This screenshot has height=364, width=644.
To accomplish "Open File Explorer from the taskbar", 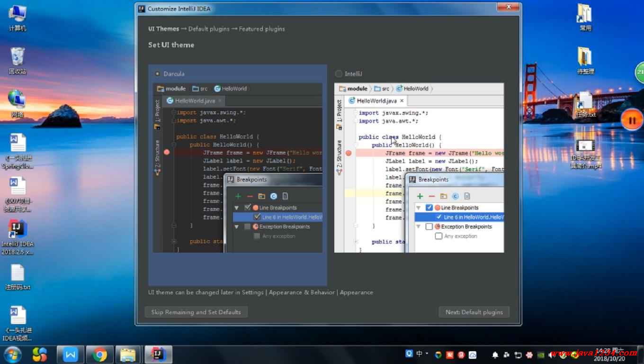I will [128, 355].
